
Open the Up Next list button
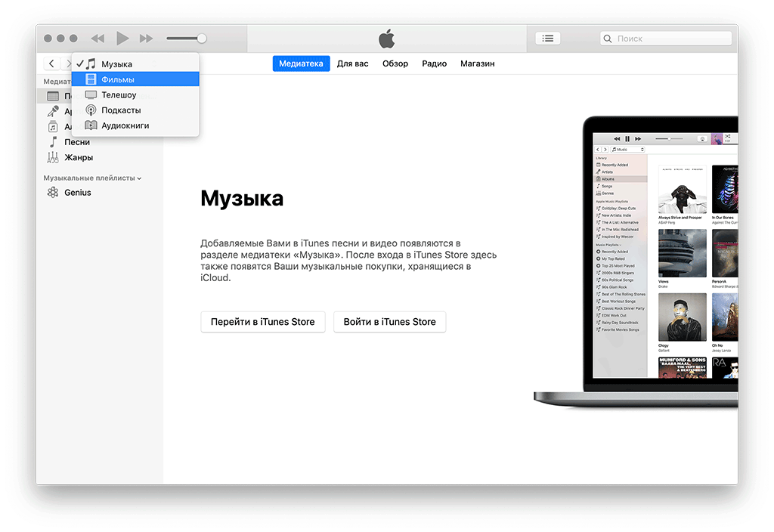(x=548, y=39)
